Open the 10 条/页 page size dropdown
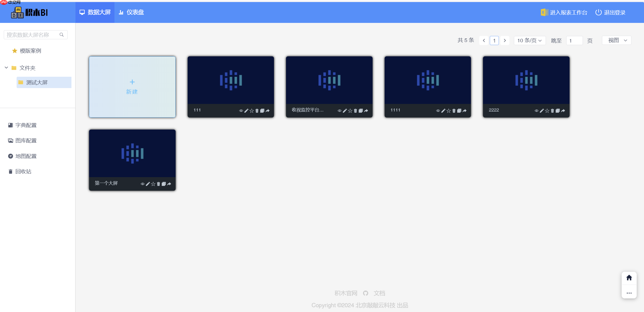 [x=530, y=40]
